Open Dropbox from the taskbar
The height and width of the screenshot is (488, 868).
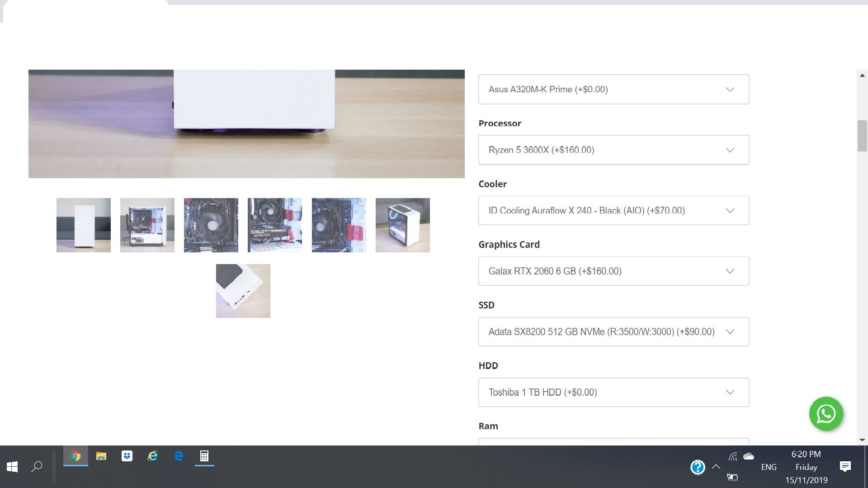[127, 456]
